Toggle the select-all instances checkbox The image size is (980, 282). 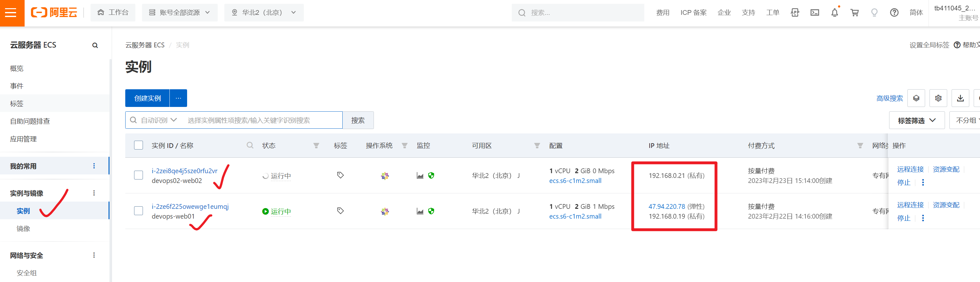pyautogui.click(x=139, y=145)
